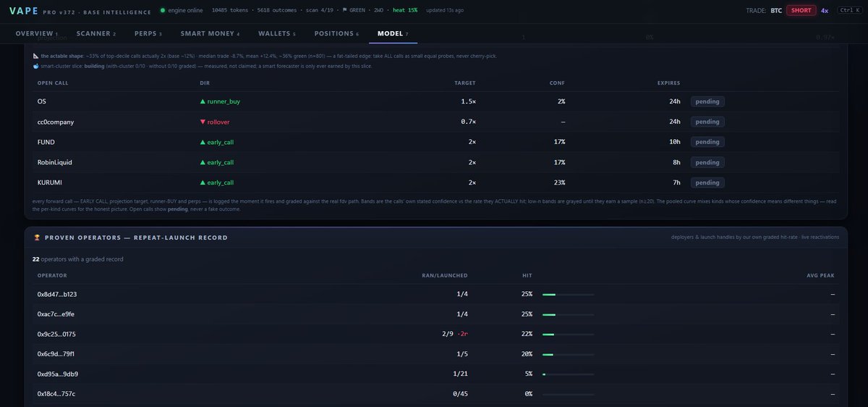
Task: Open the Perps tab
Action: [x=148, y=33]
